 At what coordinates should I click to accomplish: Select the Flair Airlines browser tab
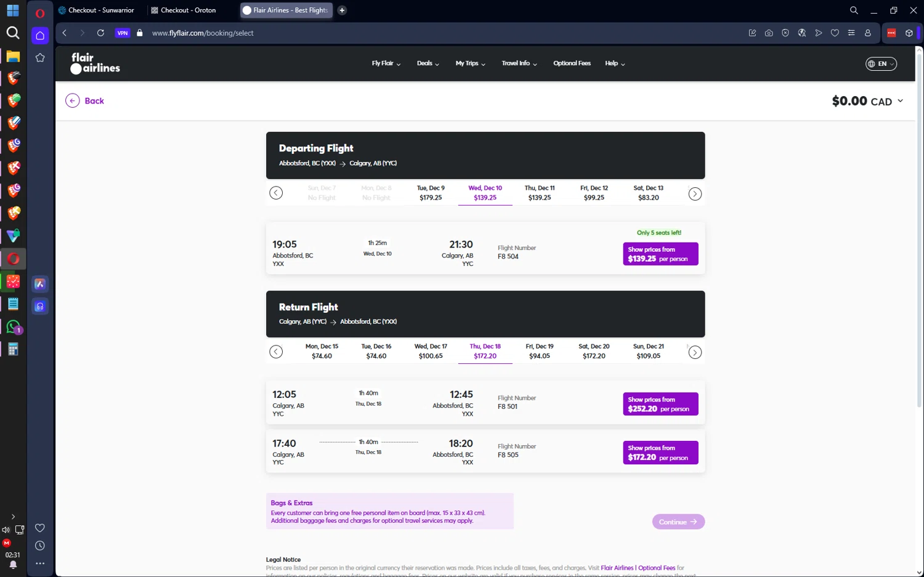pyautogui.click(x=286, y=10)
